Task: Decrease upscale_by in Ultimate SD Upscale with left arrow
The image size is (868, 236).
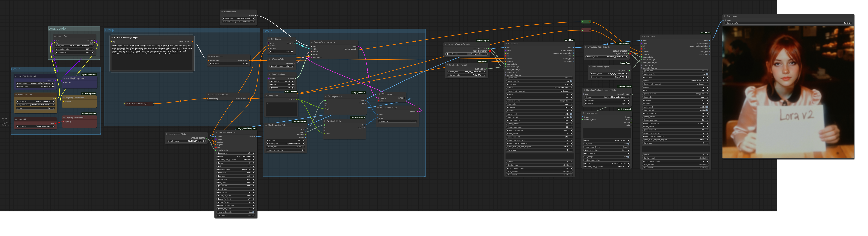Action: point(218,153)
